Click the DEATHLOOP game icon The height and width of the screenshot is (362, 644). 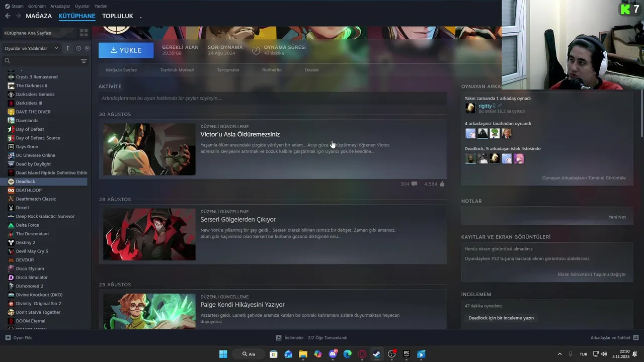point(11,190)
